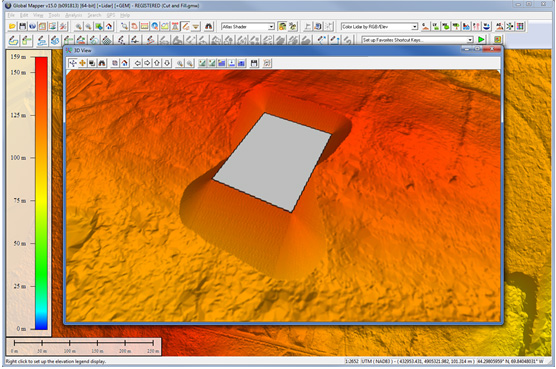Open the Search menu

click(x=94, y=15)
